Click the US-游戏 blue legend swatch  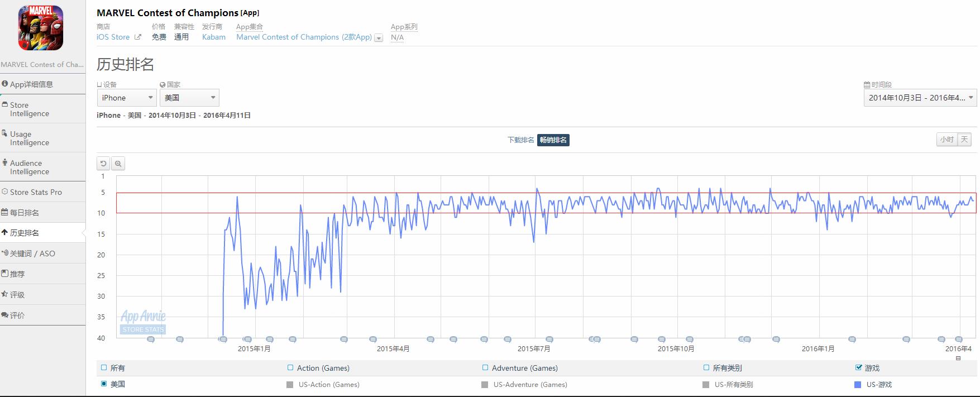pos(858,385)
